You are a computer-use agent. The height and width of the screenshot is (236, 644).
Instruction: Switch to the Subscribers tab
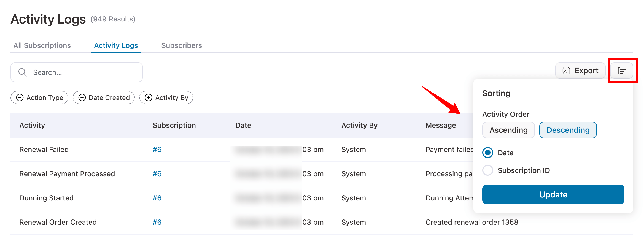coord(181,45)
